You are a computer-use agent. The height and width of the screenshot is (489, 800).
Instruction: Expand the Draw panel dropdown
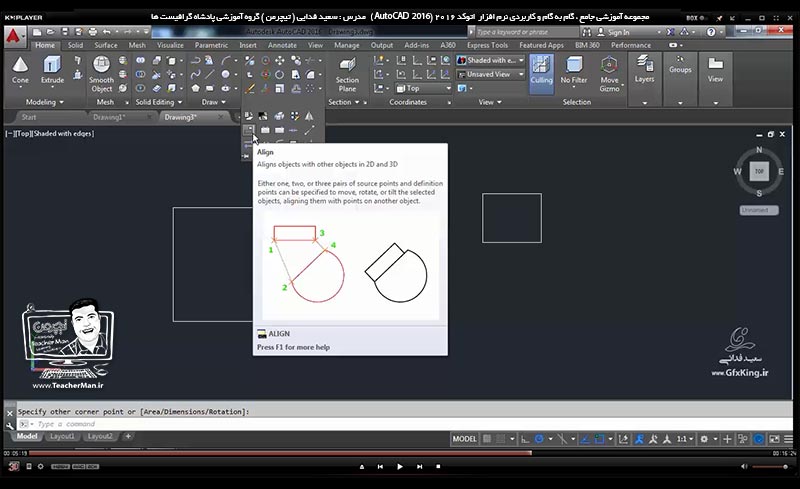coord(214,102)
